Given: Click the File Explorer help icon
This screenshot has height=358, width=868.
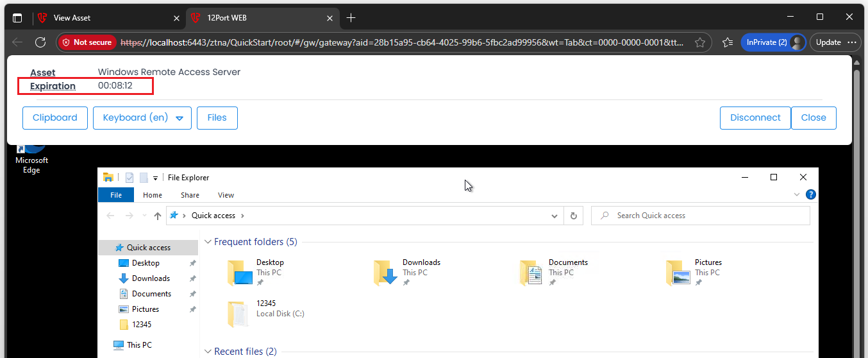Looking at the screenshot, I should tap(810, 194).
